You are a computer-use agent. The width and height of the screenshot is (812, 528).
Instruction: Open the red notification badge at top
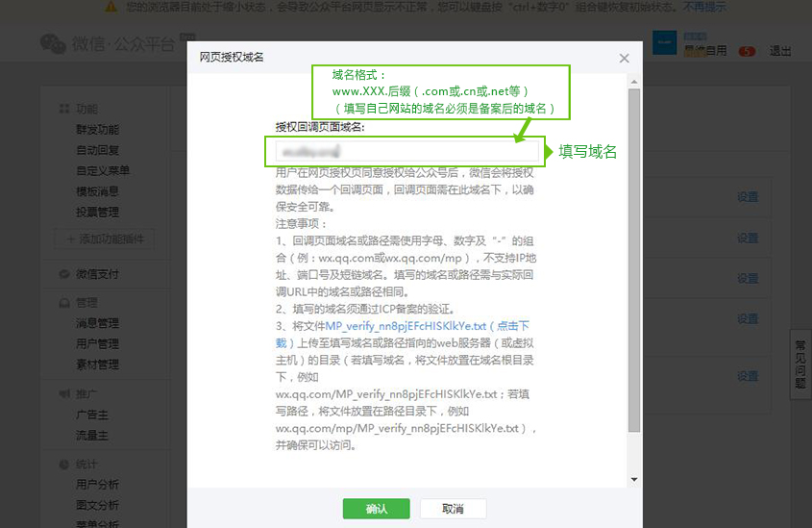pos(746,51)
